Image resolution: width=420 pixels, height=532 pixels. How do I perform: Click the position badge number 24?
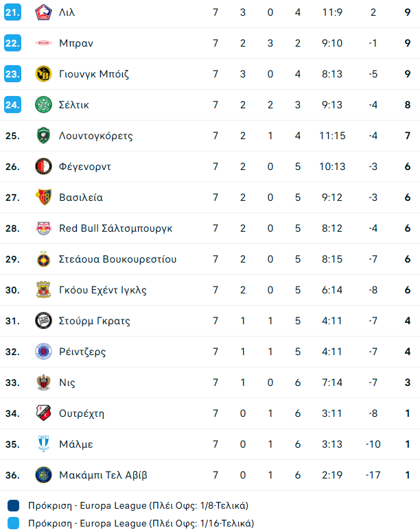[12, 105]
